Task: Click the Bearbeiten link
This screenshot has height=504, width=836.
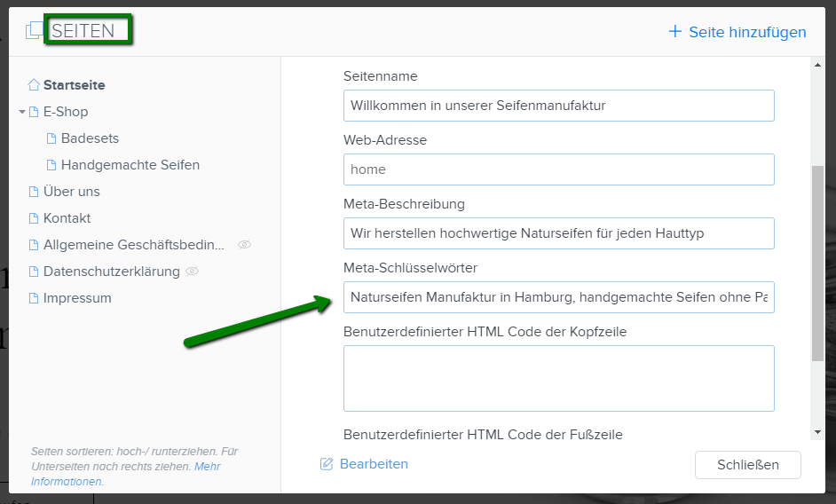Action: [374, 464]
